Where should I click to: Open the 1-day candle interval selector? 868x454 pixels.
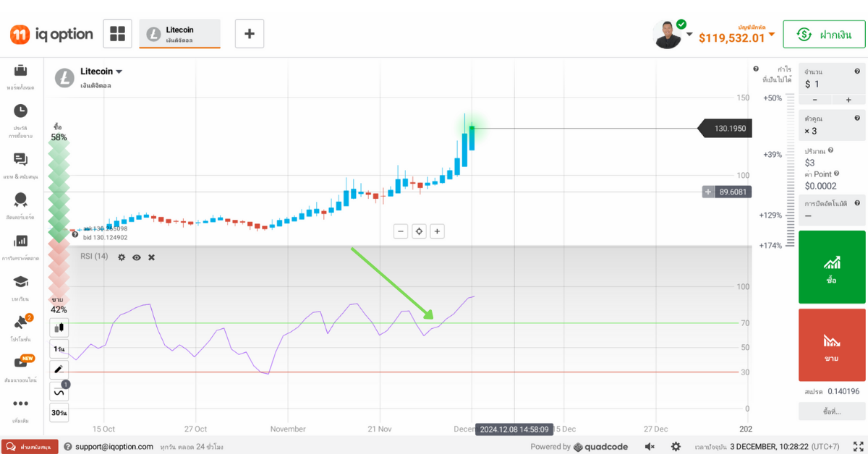click(59, 349)
